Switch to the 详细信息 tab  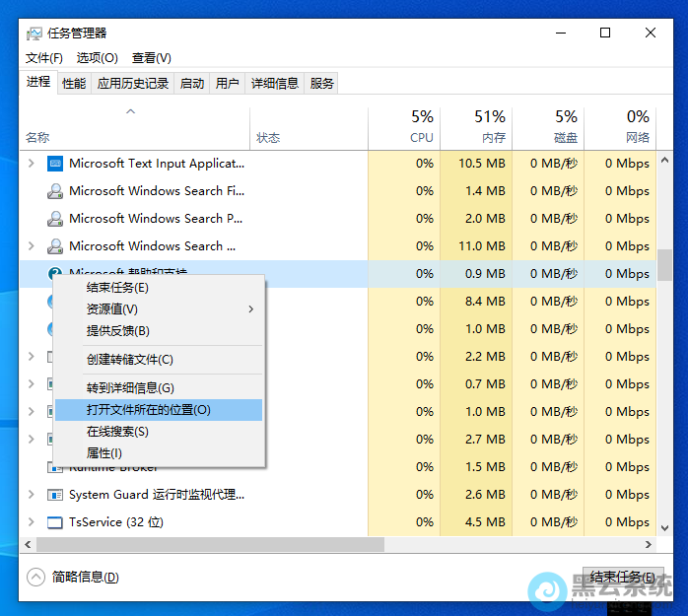pyautogui.click(x=275, y=84)
